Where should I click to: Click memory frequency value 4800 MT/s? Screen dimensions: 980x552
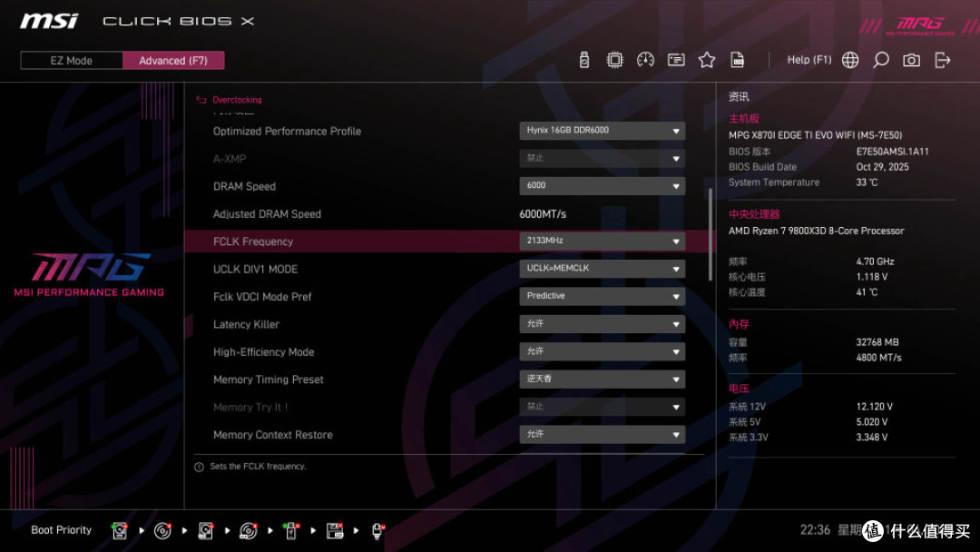[878, 358]
